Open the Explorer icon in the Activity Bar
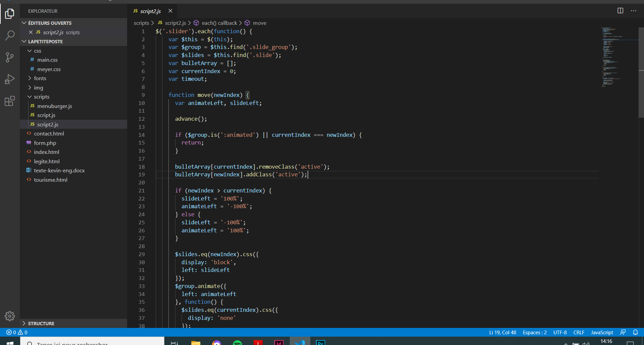644x345 pixels. pyautogui.click(x=10, y=14)
